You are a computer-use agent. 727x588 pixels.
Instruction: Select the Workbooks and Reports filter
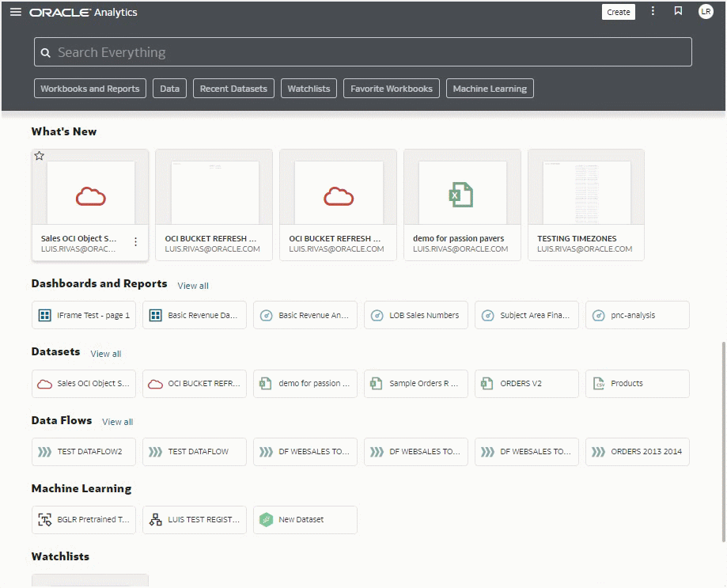click(89, 89)
